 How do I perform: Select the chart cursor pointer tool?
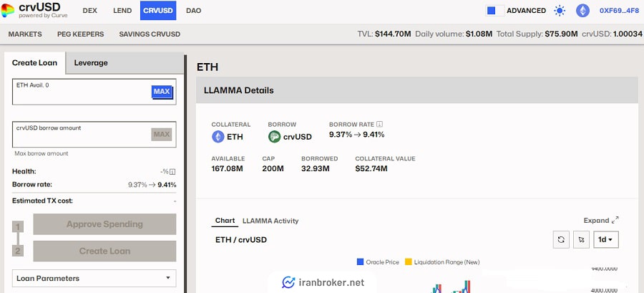click(581, 239)
